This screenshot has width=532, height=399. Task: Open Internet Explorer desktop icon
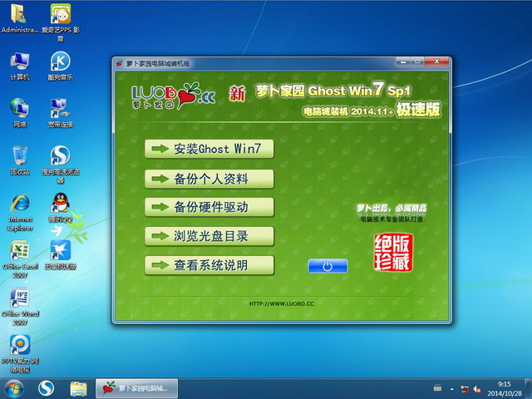[x=20, y=213]
